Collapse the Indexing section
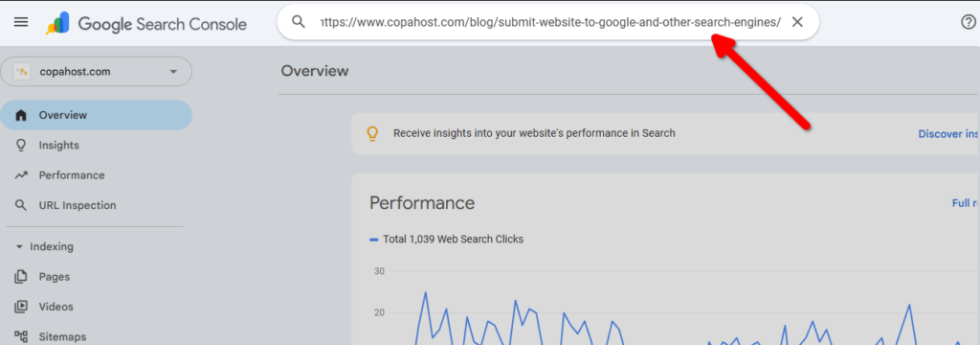 click(x=45, y=246)
